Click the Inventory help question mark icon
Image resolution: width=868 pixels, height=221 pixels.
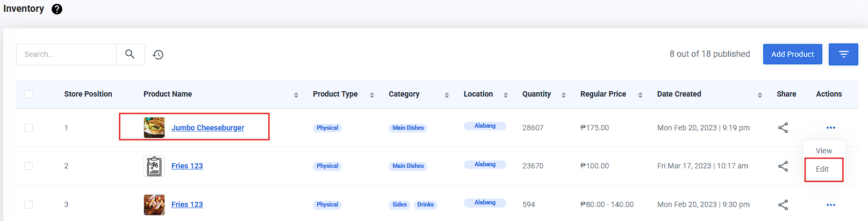pyautogui.click(x=57, y=9)
